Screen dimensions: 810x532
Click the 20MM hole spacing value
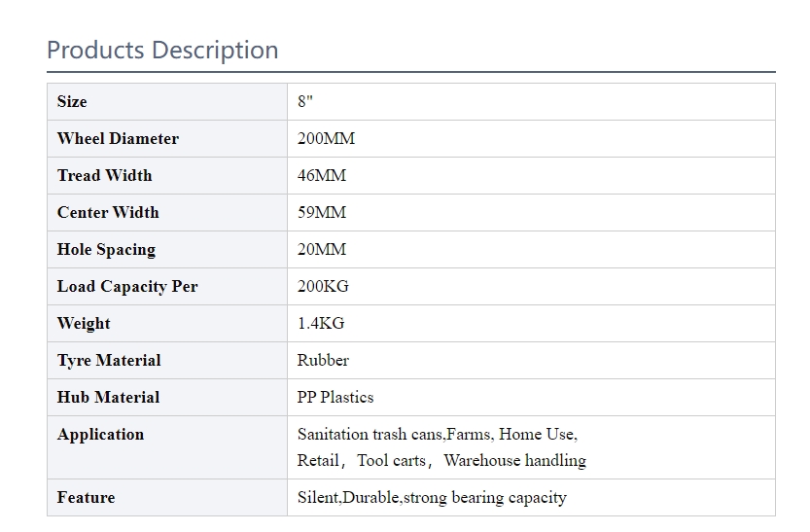(321, 250)
